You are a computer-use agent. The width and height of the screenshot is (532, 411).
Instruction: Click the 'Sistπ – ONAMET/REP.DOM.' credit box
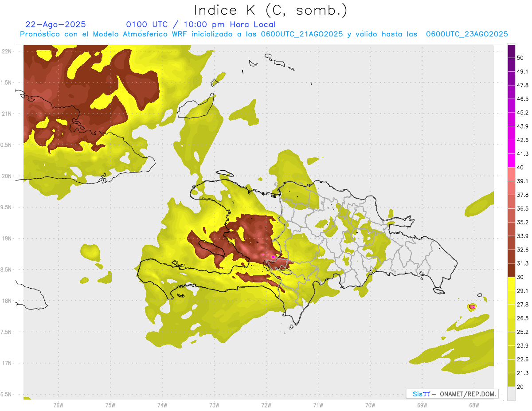pyautogui.click(x=452, y=394)
